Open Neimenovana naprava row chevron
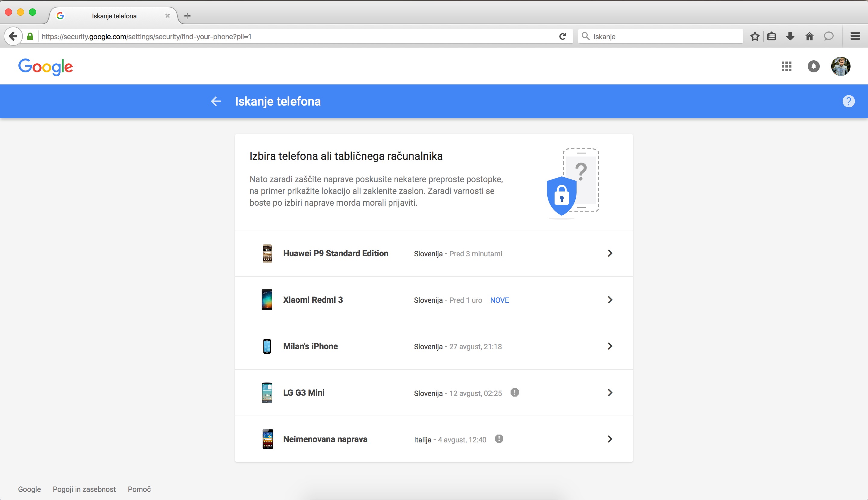The image size is (868, 500). [610, 439]
